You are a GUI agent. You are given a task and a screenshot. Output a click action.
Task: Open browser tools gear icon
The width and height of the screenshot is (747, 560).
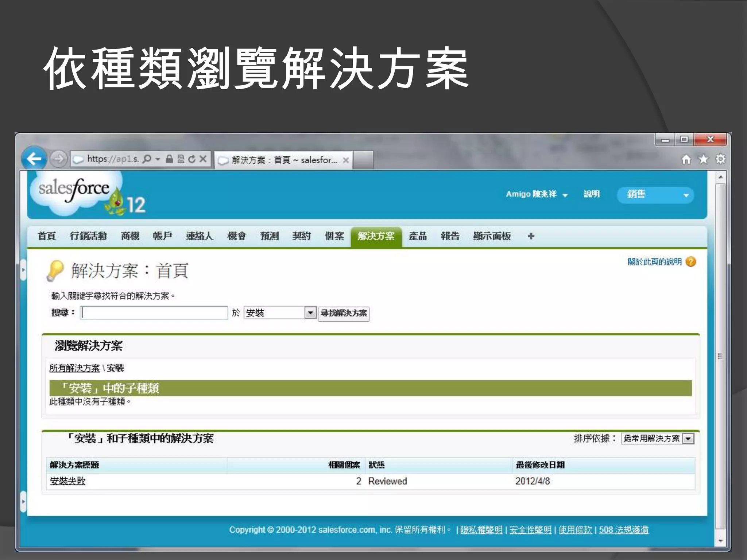click(720, 159)
